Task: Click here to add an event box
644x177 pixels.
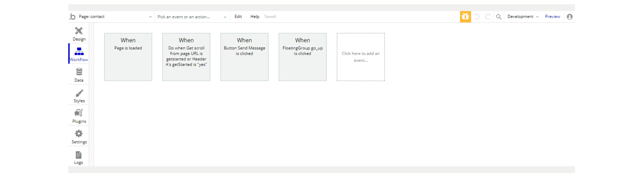Action: (361, 57)
